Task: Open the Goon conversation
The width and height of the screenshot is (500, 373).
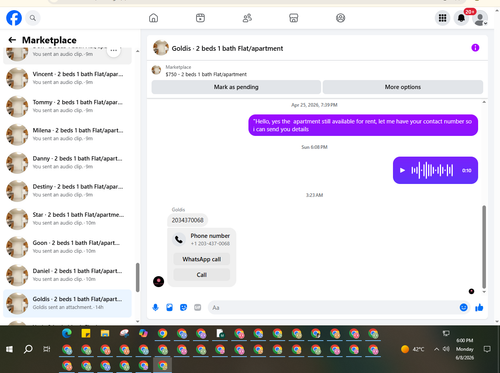Action: pyautogui.click(x=67, y=247)
